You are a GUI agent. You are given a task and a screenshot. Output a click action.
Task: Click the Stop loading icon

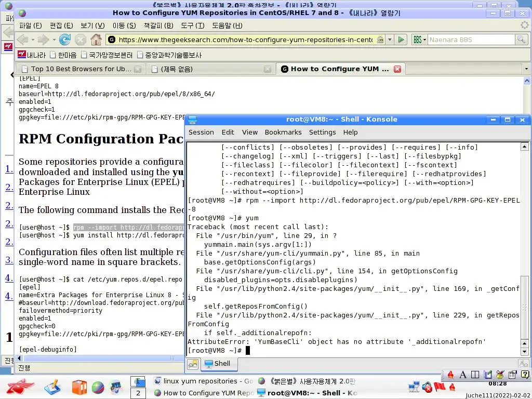pos(81,39)
